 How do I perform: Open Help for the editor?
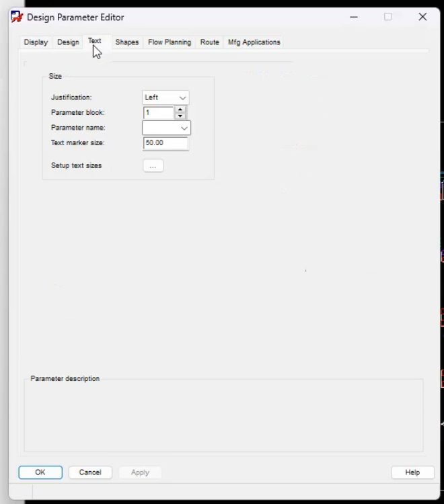[x=412, y=472]
